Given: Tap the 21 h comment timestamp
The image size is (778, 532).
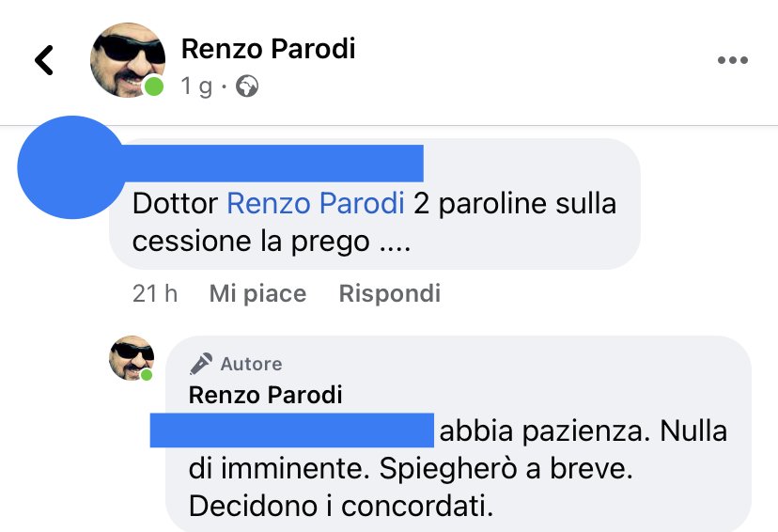Looking at the screenshot, I should [155, 293].
